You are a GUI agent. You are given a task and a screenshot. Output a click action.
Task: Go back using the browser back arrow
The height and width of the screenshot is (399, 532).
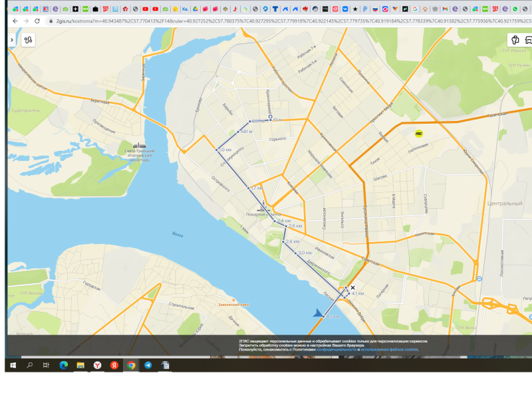point(15,21)
